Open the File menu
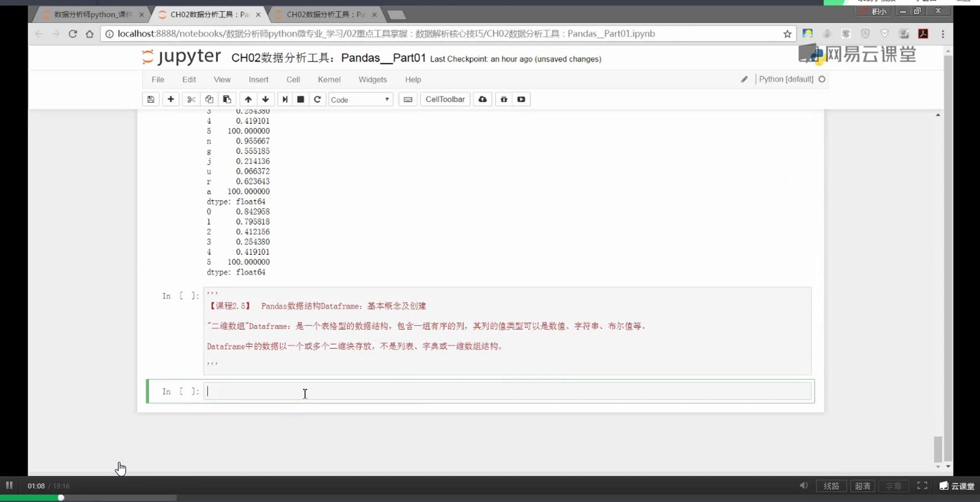This screenshot has width=980, height=502. pyautogui.click(x=158, y=79)
